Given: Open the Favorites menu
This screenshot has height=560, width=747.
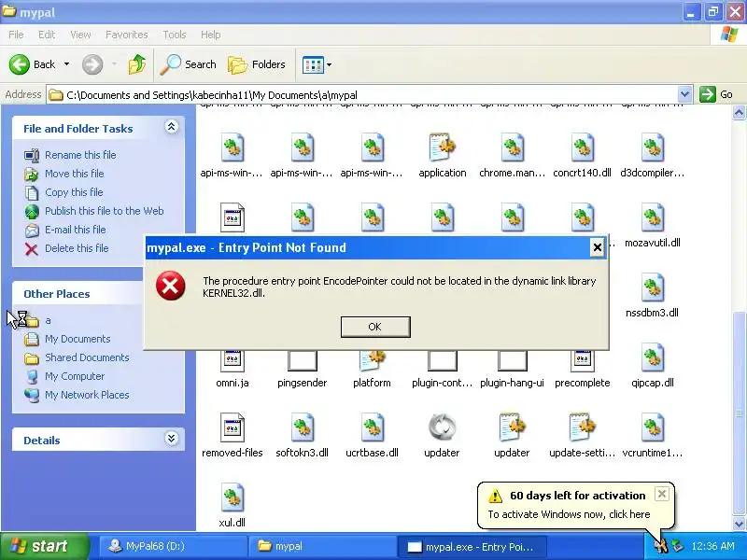Looking at the screenshot, I should coord(127,35).
